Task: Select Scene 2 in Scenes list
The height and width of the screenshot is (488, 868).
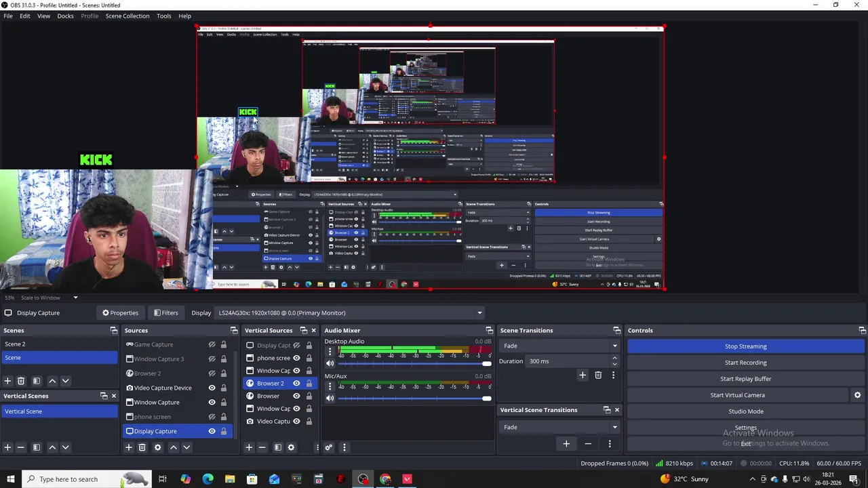Action: point(59,344)
